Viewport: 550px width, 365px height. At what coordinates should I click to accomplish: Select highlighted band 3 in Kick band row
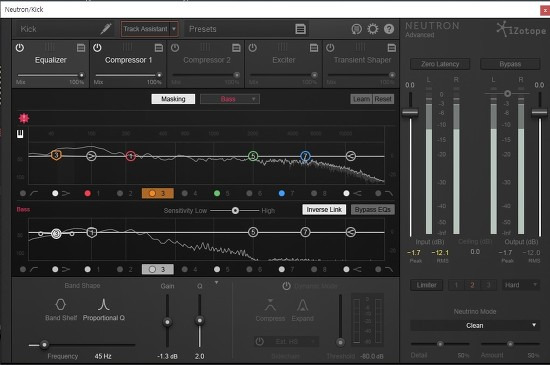pyautogui.click(x=157, y=193)
